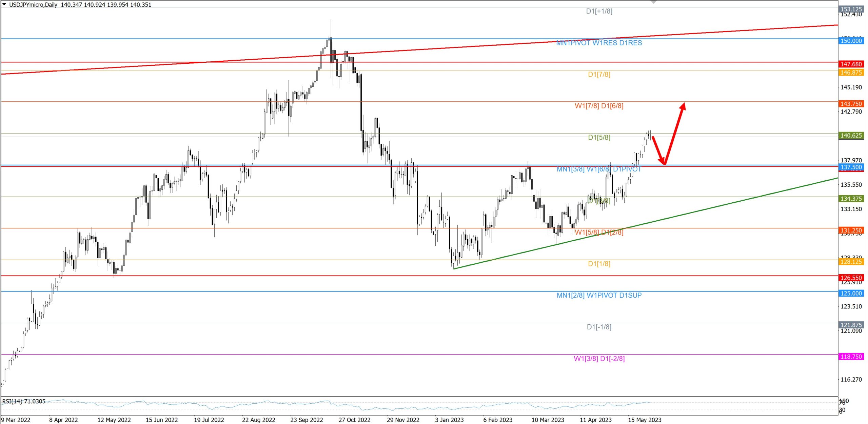Image resolution: width=868 pixels, height=424 pixels.
Task: Click the 147.680 red price tag
Action: point(851,64)
